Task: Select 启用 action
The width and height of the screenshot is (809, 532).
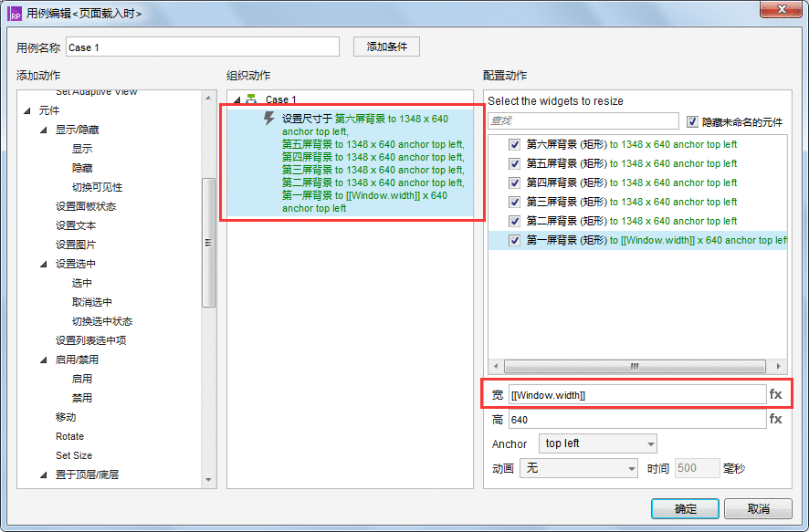Action: click(82, 379)
